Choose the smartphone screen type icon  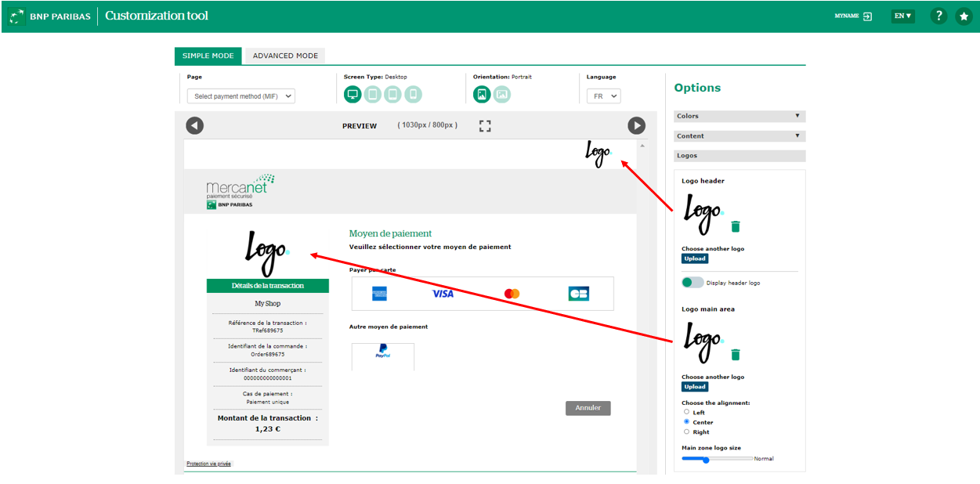pyautogui.click(x=413, y=95)
